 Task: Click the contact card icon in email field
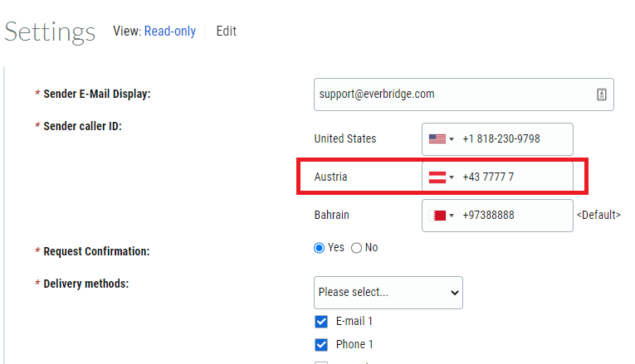[602, 95]
